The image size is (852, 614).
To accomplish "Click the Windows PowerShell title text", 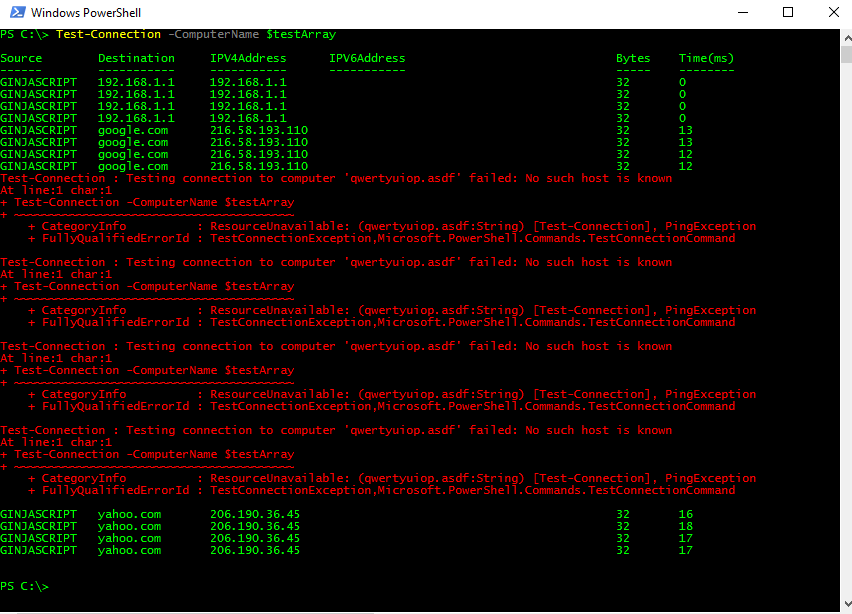I will 86,13.
